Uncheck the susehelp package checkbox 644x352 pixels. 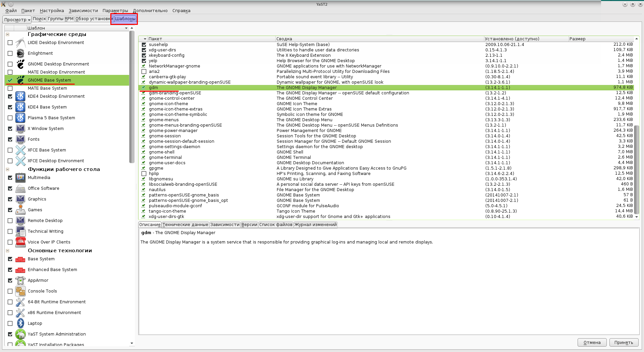144,45
